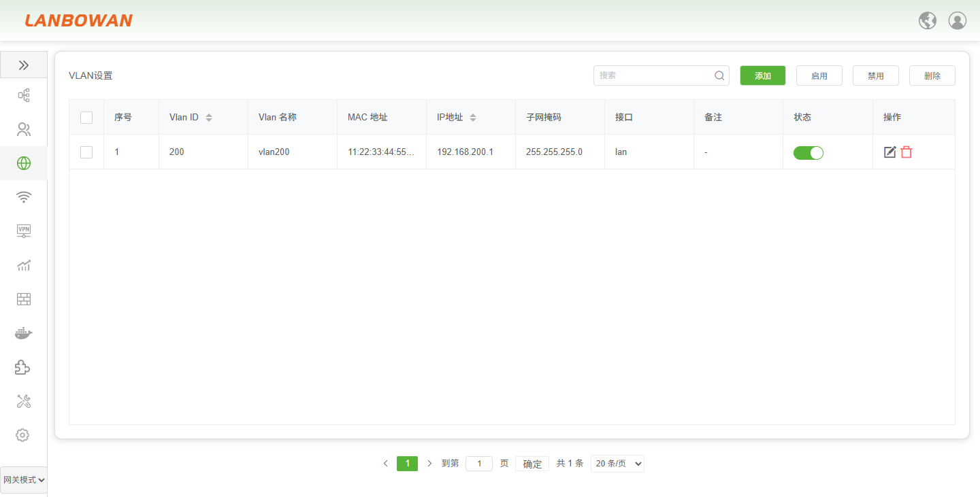Open the Docker whale sidebar icon
980x497 pixels.
[x=24, y=333]
